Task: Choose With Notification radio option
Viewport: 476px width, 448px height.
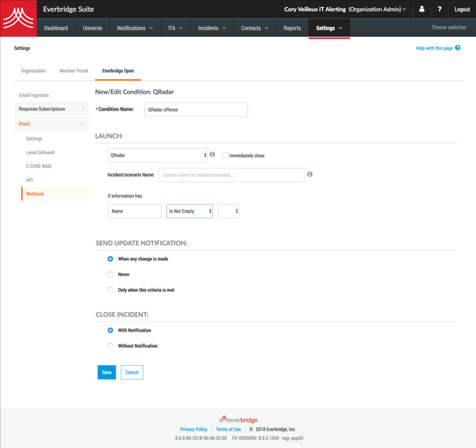Action: point(110,330)
